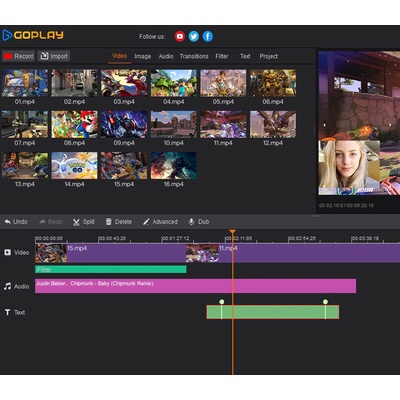
Task: Pick the 12.mp4 thumbnail
Action: 273,124
